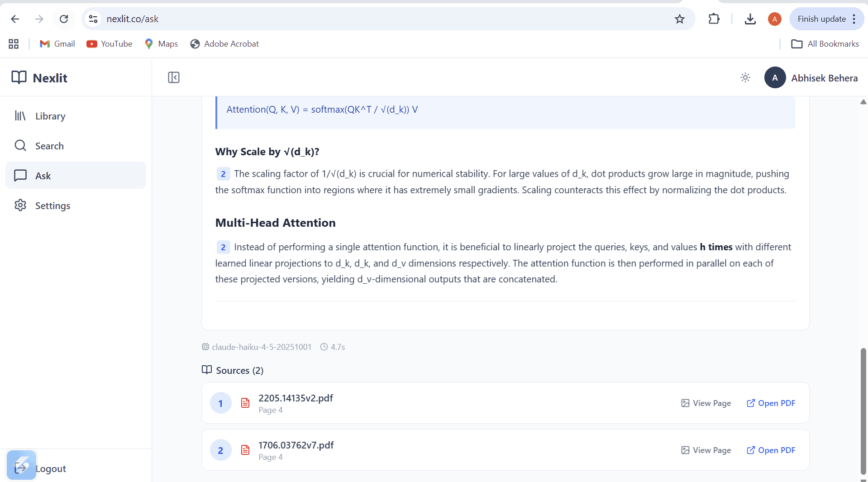Click the PDF icon beside 2205.14135v2.pdf
Image resolution: width=868 pixels, height=482 pixels.
[245, 403]
